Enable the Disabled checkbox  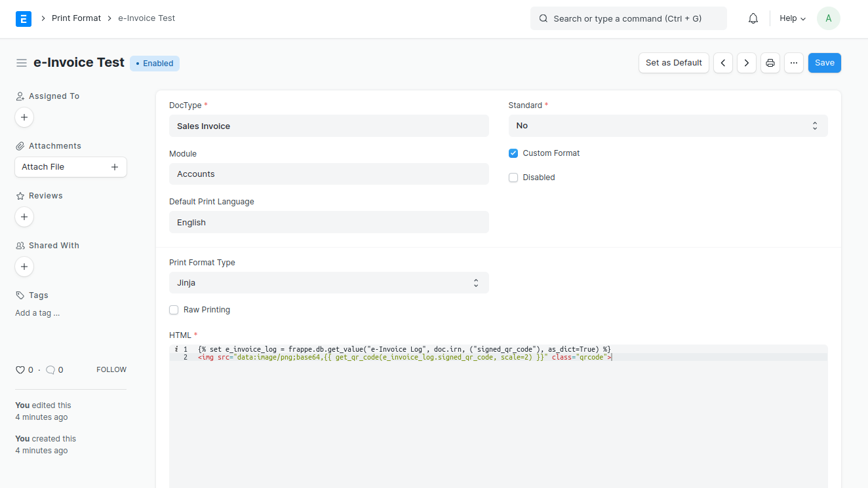point(513,177)
